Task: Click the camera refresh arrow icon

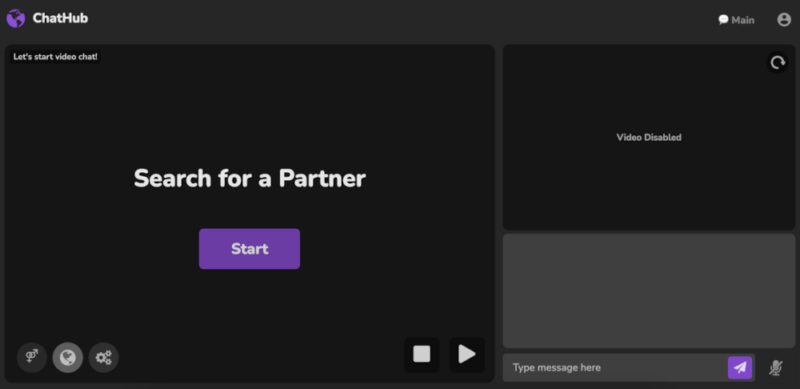Action: click(778, 63)
